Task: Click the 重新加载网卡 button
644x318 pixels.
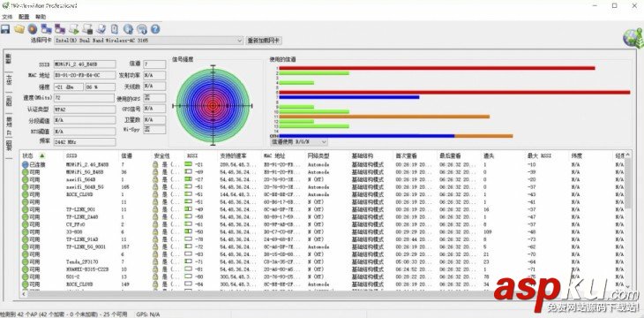Action: (x=264, y=41)
